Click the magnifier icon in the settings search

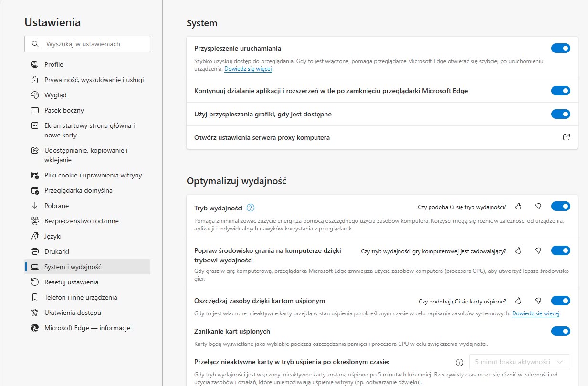click(x=35, y=44)
